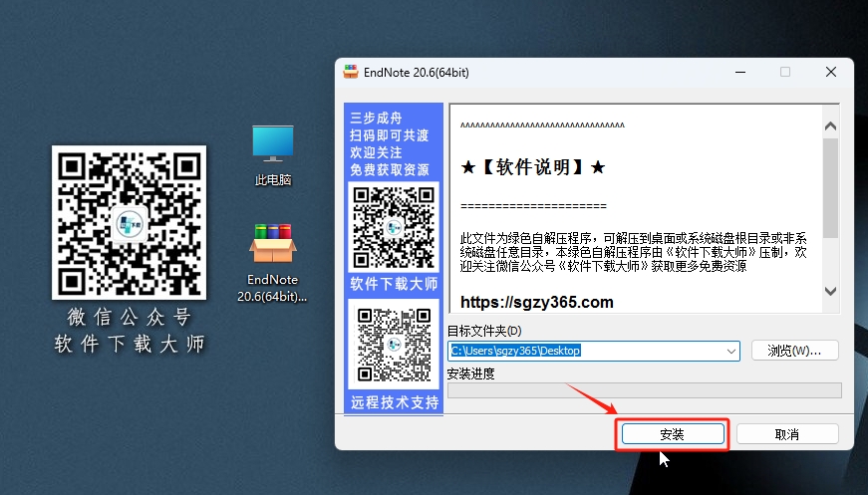Close the EndNote installer window

tap(830, 72)
